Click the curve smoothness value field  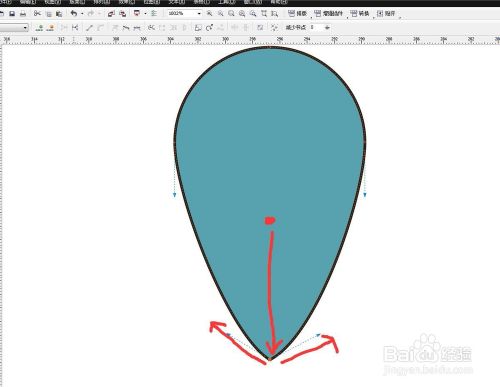pos(316,27)
